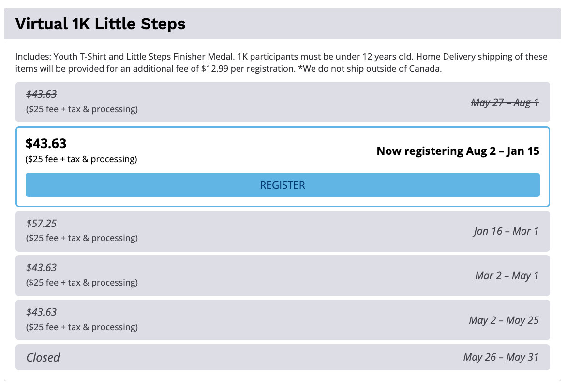Select the Jan 16 – Mar 1 date range

coord(506,231)
